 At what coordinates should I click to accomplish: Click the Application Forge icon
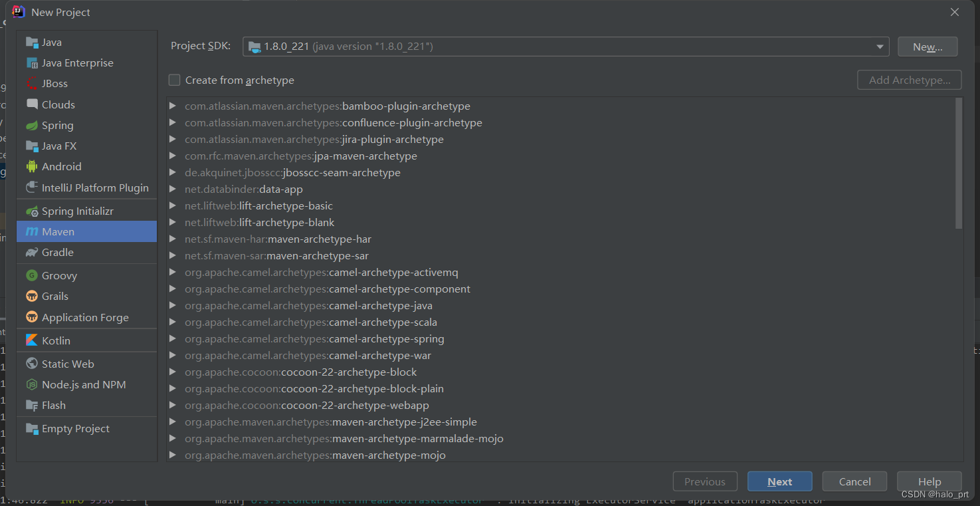[32, 318]
